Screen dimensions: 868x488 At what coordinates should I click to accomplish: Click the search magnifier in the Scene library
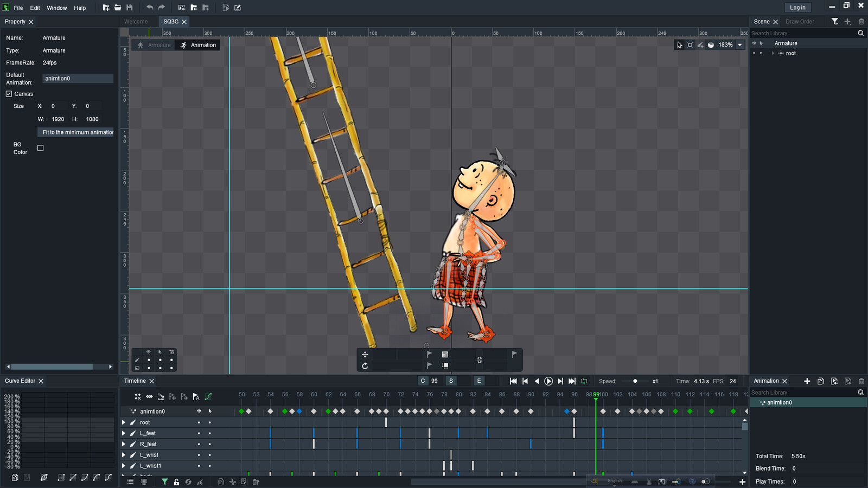coord(860,33)
